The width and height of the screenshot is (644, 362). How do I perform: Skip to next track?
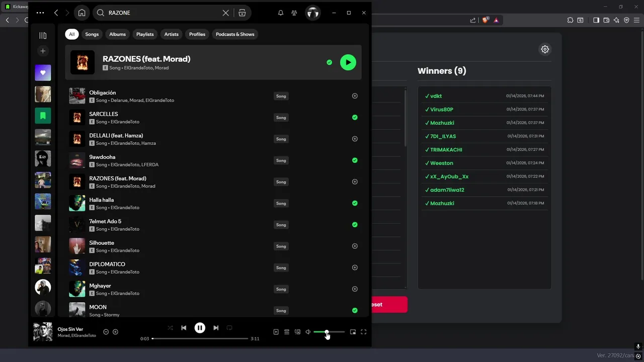point(216,328)
